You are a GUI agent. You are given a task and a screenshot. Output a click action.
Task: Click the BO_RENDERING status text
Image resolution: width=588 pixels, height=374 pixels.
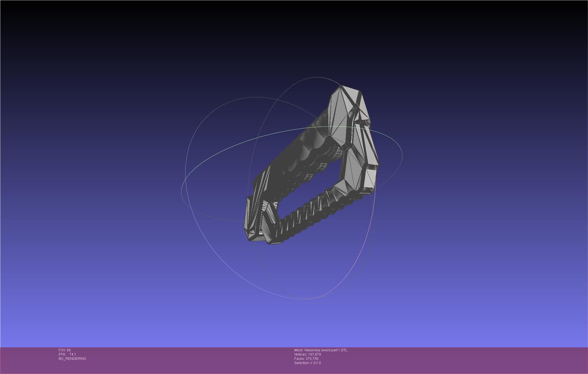click(72, 359)
